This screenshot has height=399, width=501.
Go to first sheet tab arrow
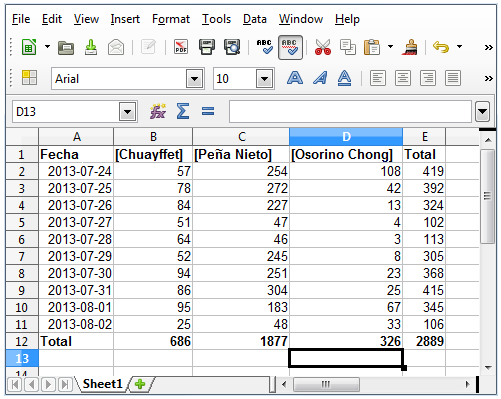(14, 385)
